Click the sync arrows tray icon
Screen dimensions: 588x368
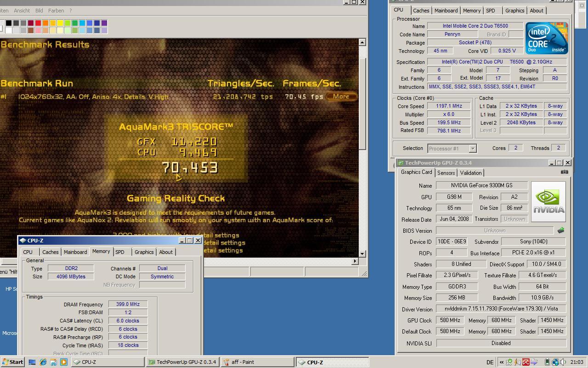tap(534, 362)
